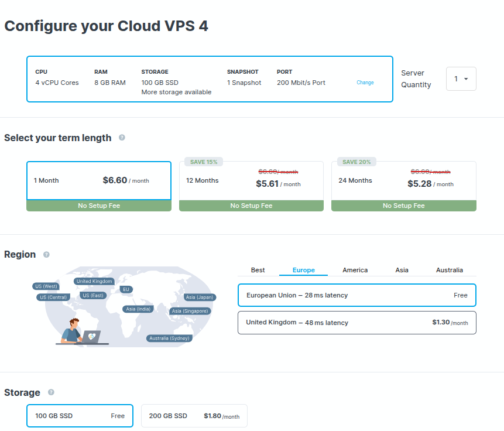504x431 pixels.
Task: Open the term length help icon
Action: tap(122, 138)
